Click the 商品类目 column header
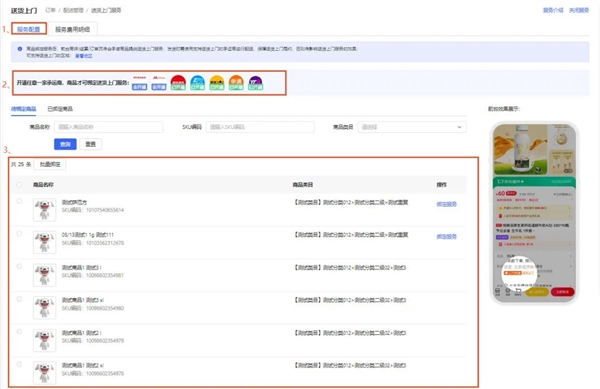600x389 pixels. (x=303, y=185)
